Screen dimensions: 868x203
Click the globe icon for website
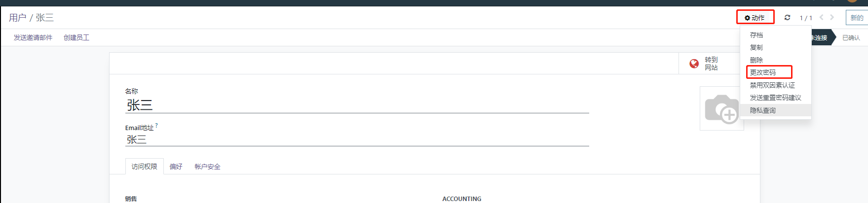point(694,64)
